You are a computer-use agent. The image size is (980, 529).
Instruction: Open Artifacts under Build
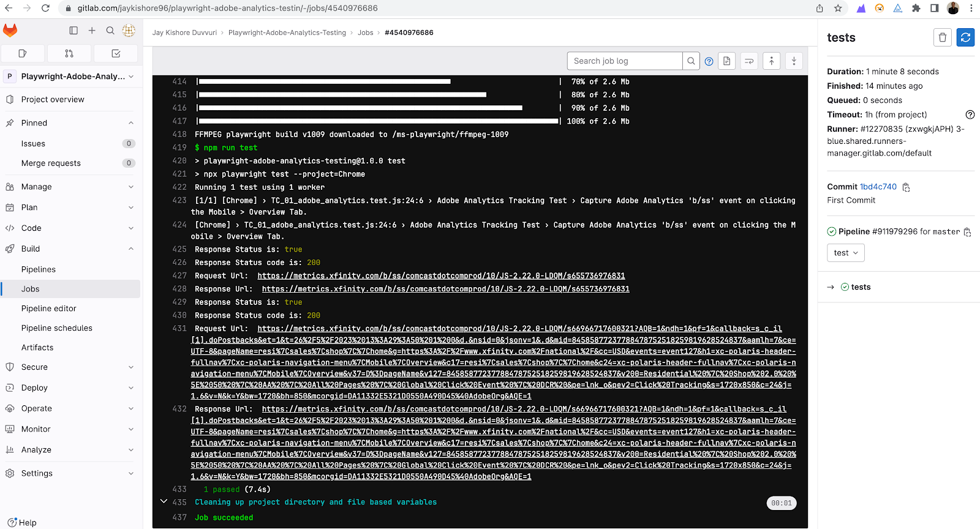pyautogui.click(x=71, y=348)
